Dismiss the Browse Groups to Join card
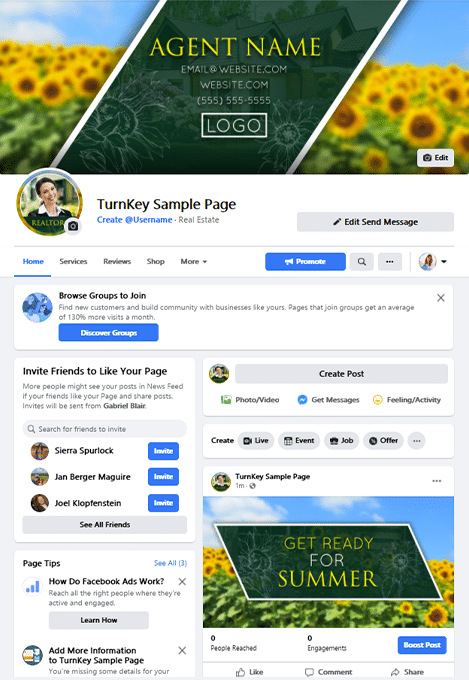The height and width of the screenshot is (680, 469). click(x=441, y=298)
